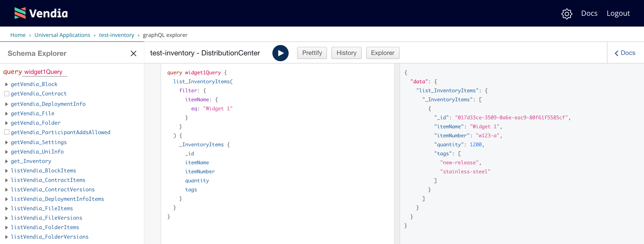Open Docs in the top navigation
644x244 pixels.
click(589, 13)
